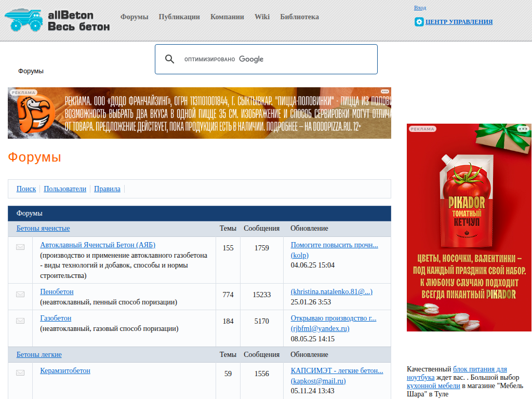Click the search magnifier icon

169,59
